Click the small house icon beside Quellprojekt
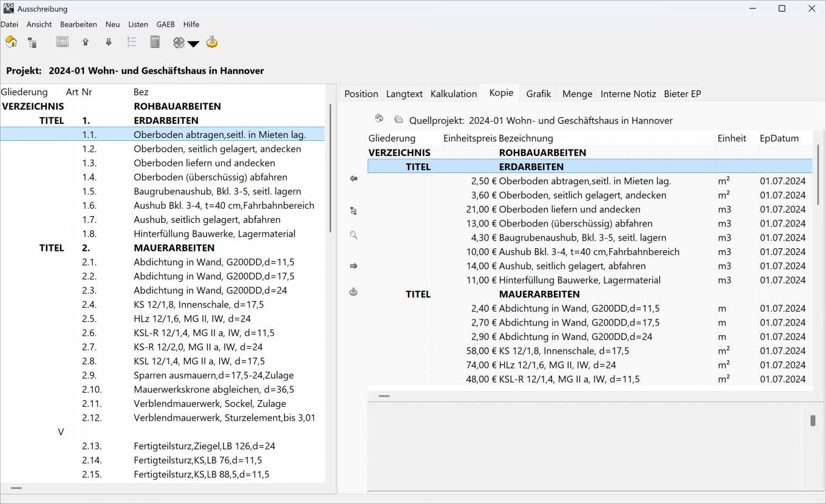 [x=379, y=118]
